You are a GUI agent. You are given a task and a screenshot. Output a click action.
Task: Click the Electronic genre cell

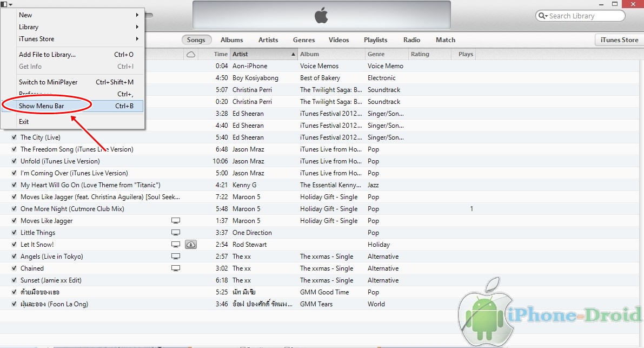(x=382, y=77)
